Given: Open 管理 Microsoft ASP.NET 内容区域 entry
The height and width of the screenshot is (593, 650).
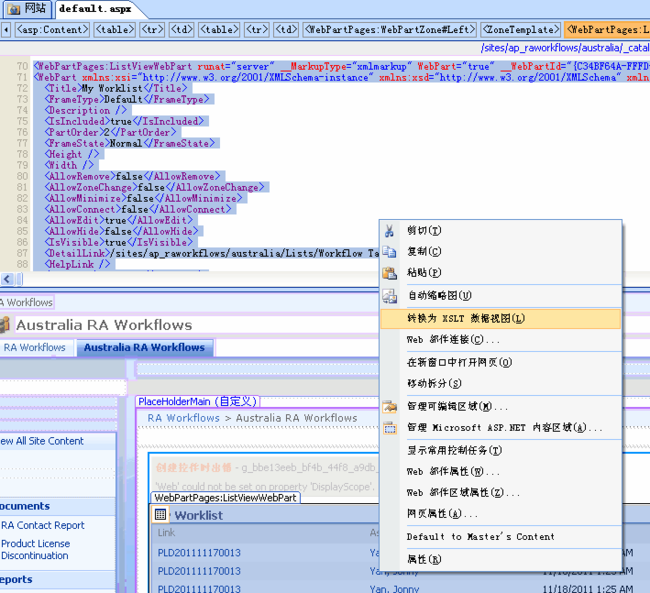Looking at the screenshot, I should click(500, 428).
